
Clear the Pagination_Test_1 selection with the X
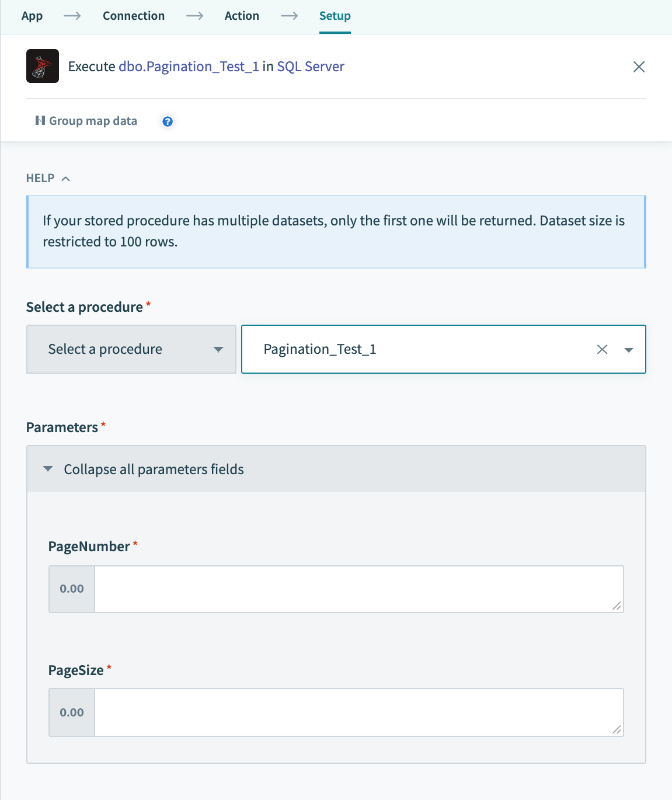tap(602, 349)
